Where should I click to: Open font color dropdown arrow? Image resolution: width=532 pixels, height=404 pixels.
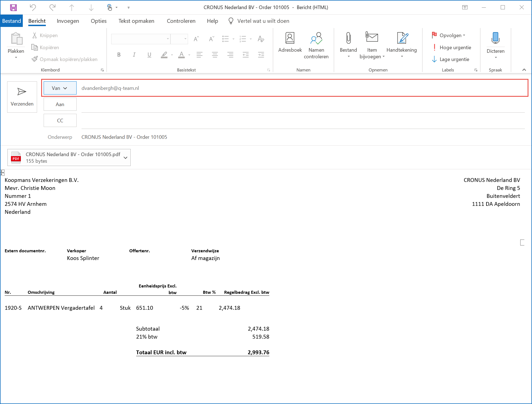pos(189,55)
